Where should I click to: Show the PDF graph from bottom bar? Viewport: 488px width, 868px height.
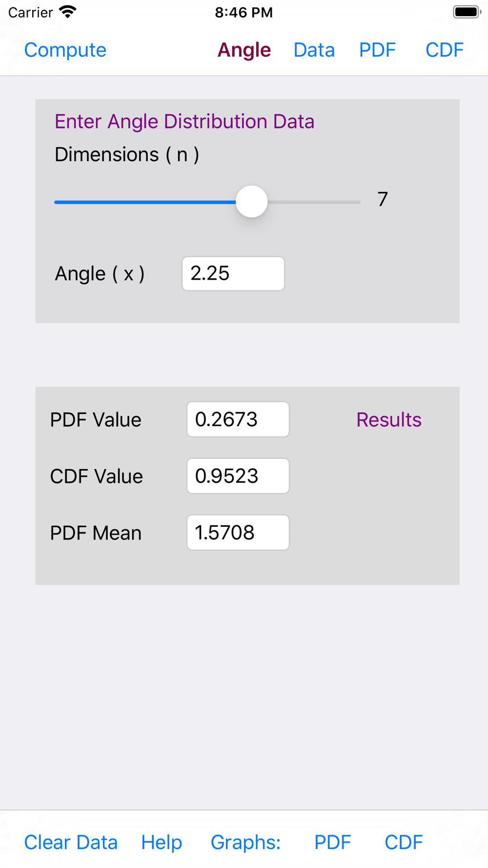pyautogui.click(x=332, y=842)
